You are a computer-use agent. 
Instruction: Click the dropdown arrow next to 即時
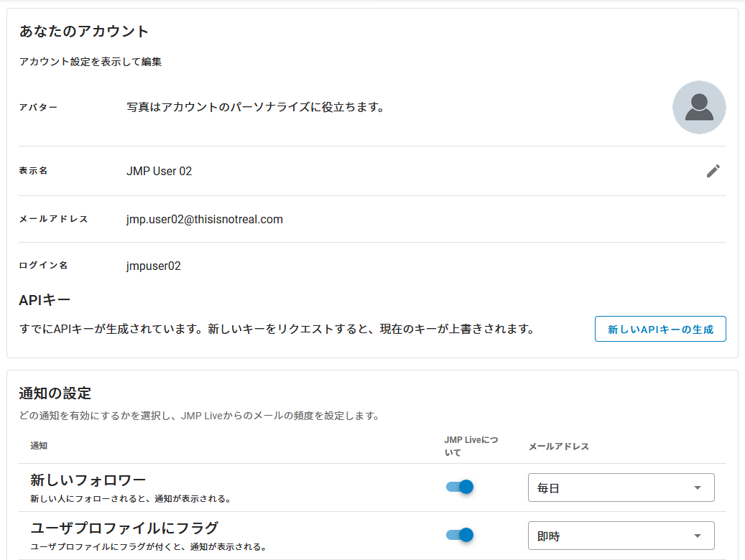(x=696, y=535)
